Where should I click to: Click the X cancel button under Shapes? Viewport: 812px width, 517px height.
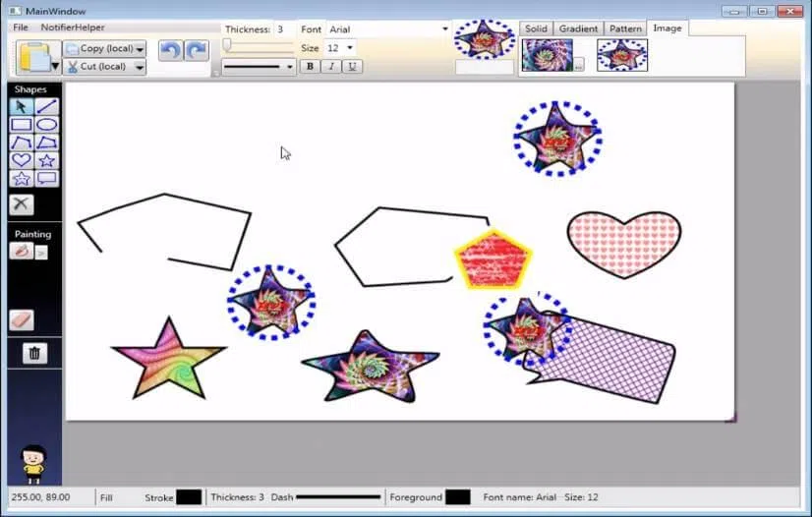coord(22,203)
